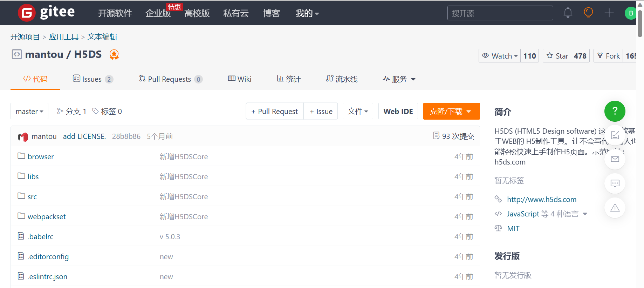Click the floating chat message icon
Image resolution: width=644 pixels, height=288 pixels.
point(615,183)
